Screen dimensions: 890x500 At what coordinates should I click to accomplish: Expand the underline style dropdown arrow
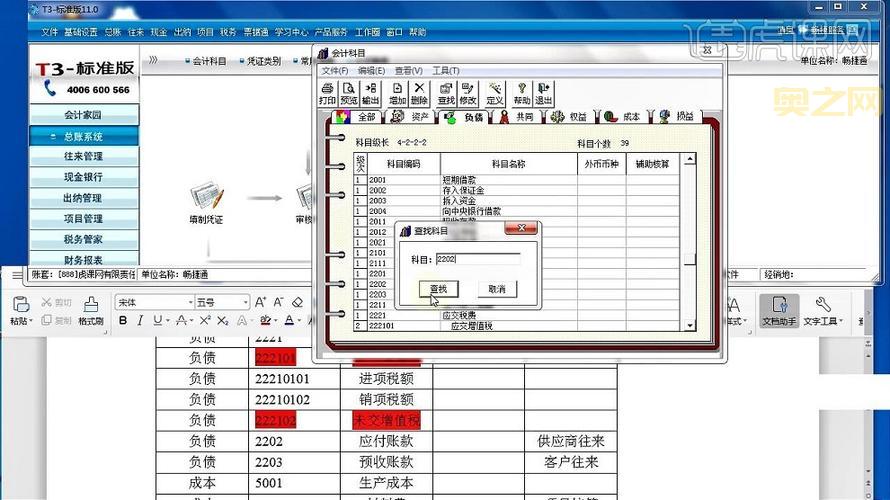click(x=167, y=321)
